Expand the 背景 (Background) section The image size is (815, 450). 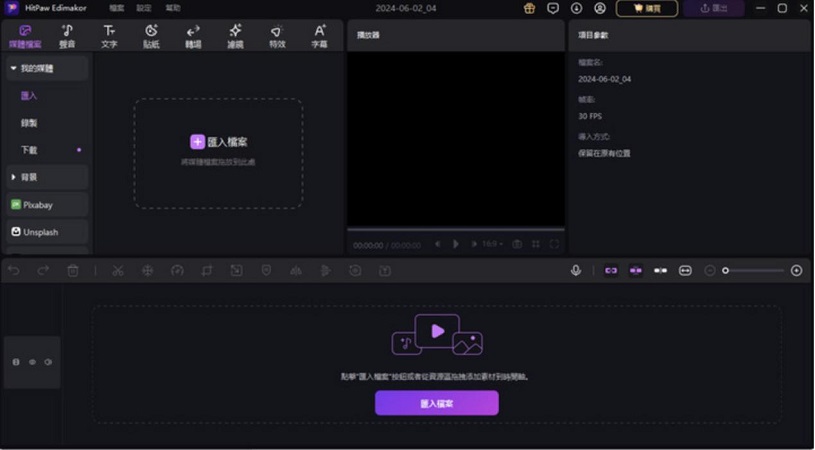(x=14, y=177)
